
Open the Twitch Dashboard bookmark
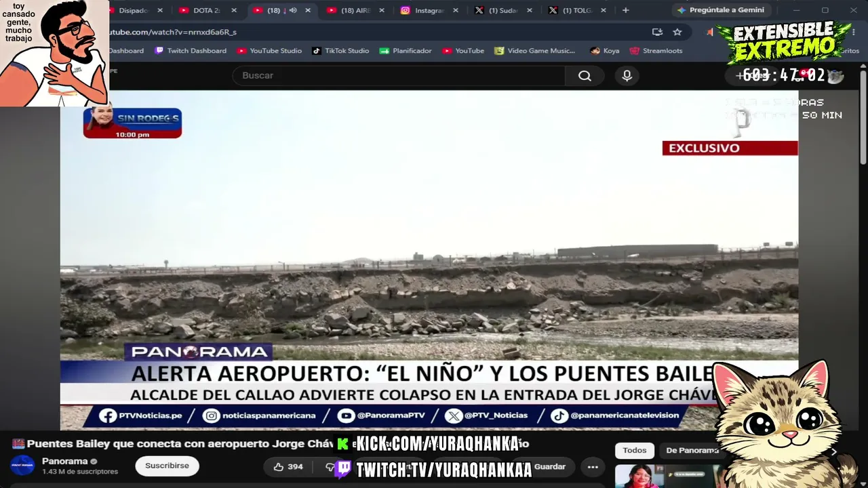tap(191, 51)
